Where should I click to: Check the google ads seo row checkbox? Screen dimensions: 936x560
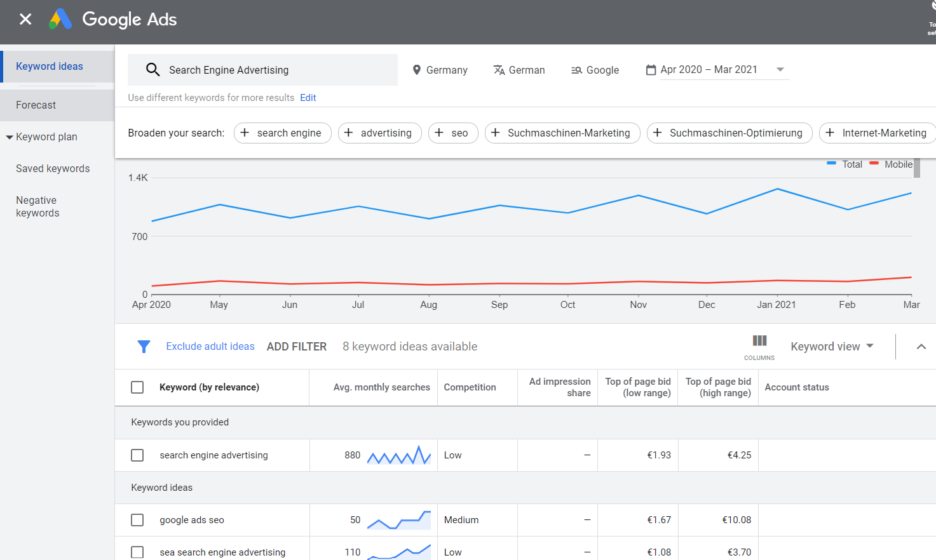click(x=137, y=520)
